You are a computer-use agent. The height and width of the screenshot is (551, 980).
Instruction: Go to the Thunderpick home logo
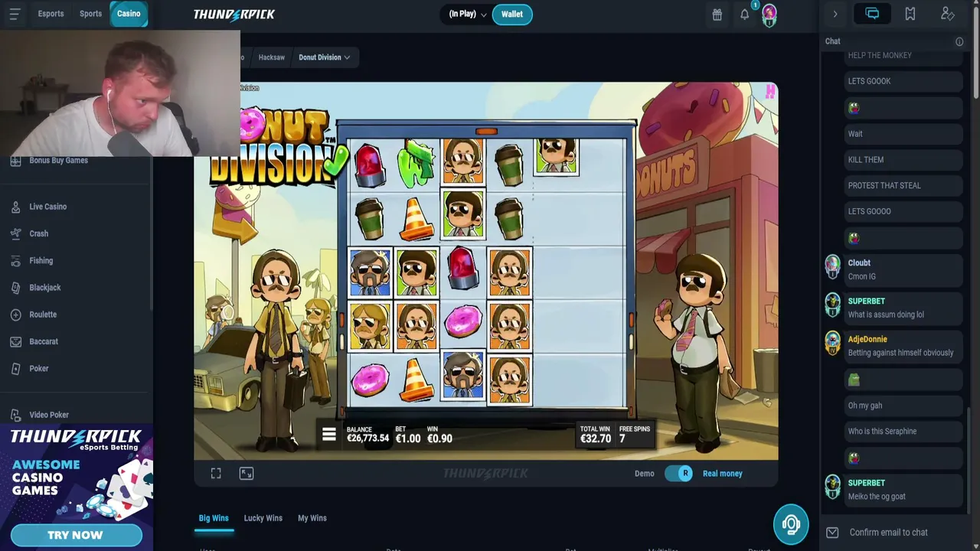pyautogui.click(x=234, y=14)
